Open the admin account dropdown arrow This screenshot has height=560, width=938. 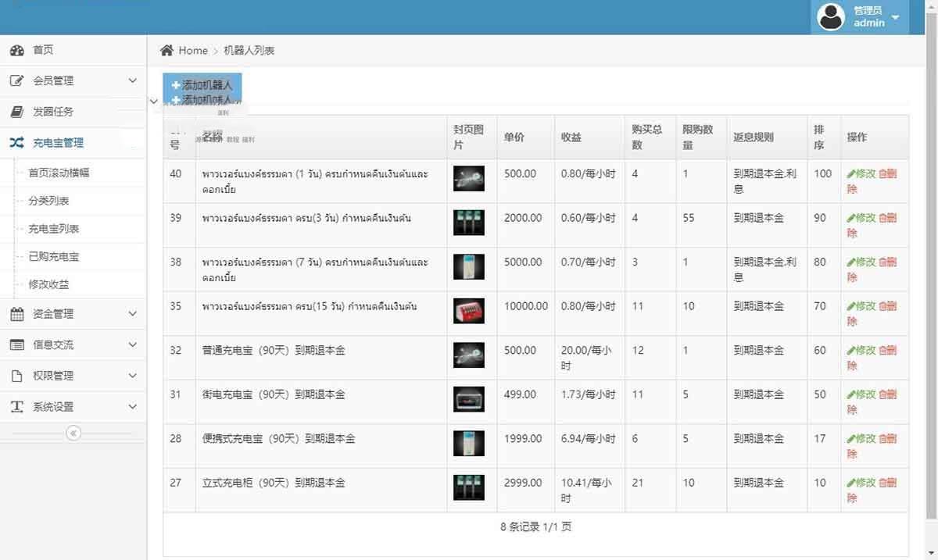click(x=896, y=17)
